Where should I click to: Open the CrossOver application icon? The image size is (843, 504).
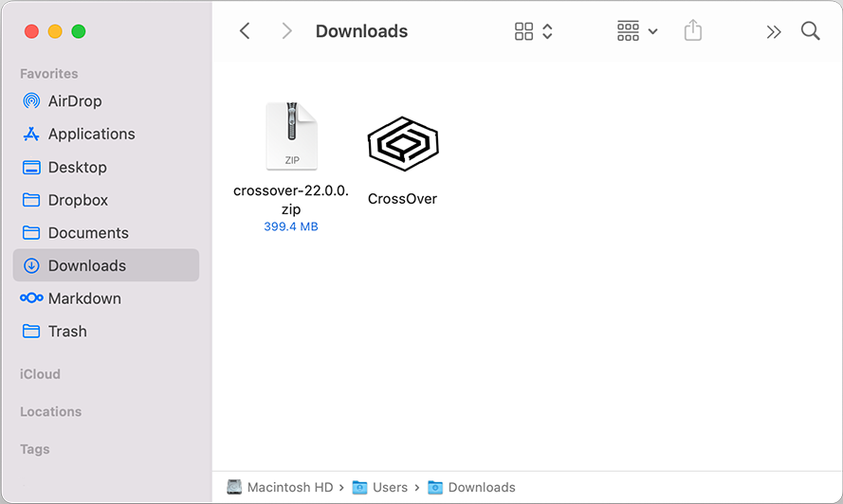tap(403, 144)
